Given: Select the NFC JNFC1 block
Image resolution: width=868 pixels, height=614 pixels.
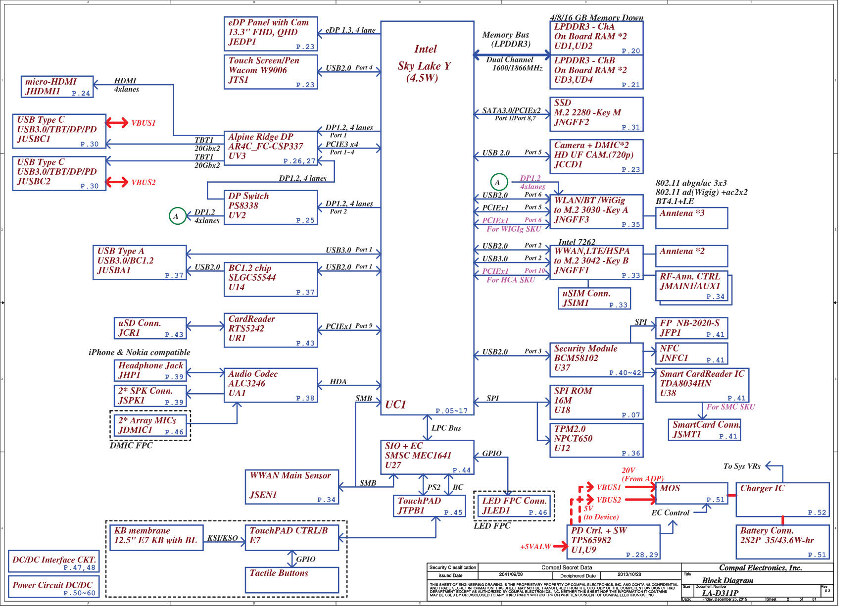Looking at the screenshot, I should tap(691, 354).
